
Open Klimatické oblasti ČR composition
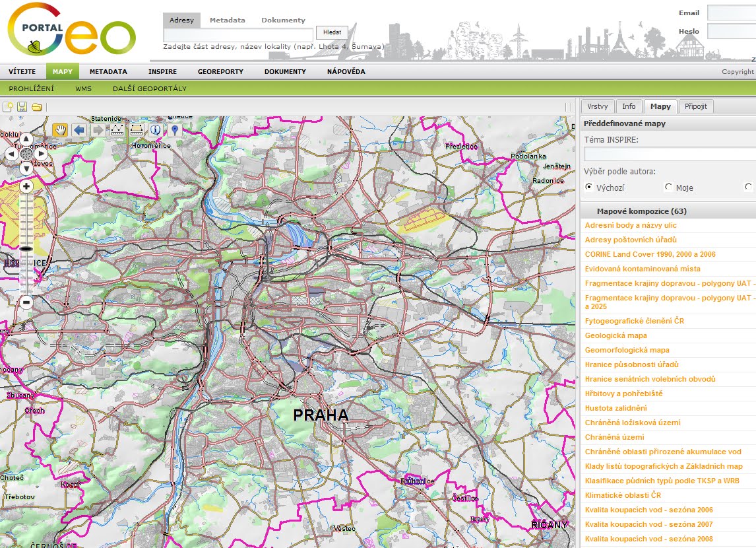coord(623,495)
